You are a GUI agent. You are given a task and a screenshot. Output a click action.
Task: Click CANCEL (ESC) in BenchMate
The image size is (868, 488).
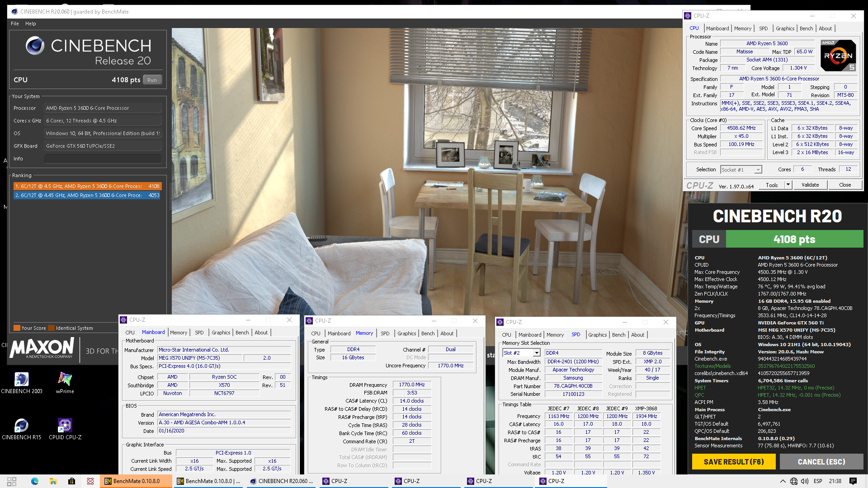tap(821, 462)
